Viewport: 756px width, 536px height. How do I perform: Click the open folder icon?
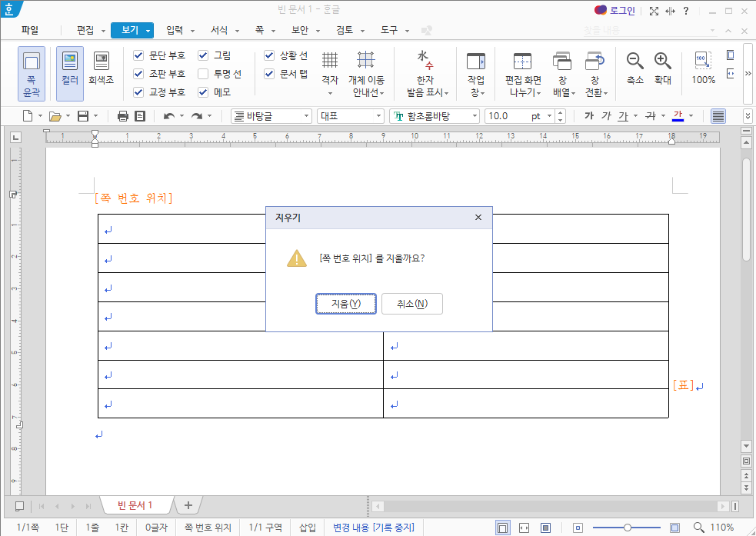[x=55, y=116]
